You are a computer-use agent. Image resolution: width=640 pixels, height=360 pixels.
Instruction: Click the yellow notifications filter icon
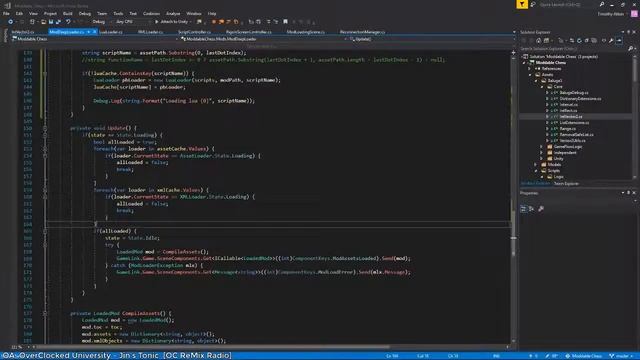tap(522, 4)
